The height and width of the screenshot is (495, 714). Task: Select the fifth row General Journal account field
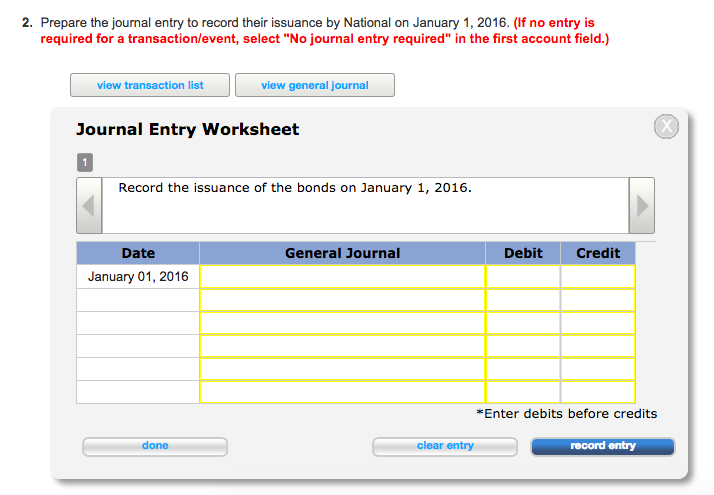342,369
